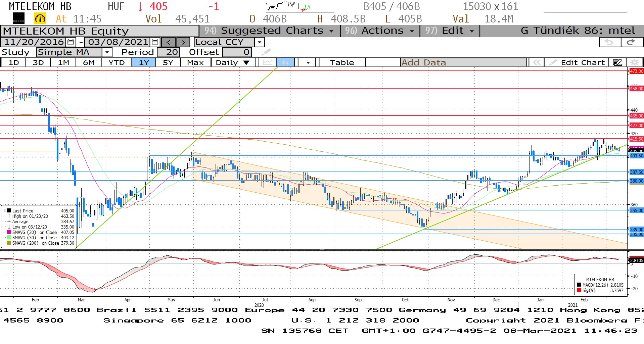The height and width of the screenshot is (344, 644).
Task: Click the redo arrow icon
Action: [x=631, y=42]
